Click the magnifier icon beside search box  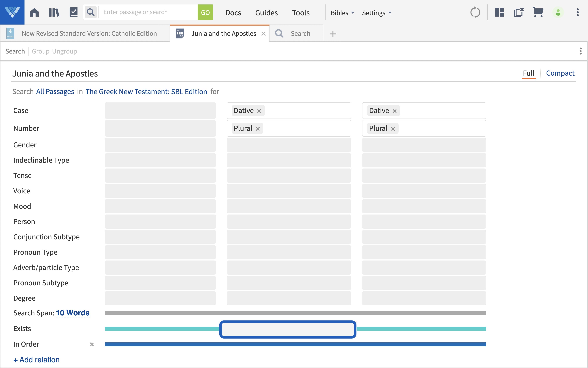[91, 12]
